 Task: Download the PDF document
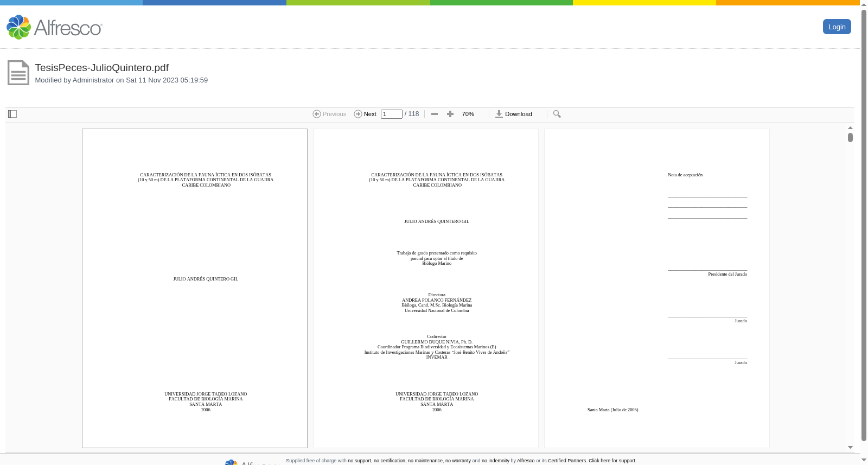(x=514, y=114)
